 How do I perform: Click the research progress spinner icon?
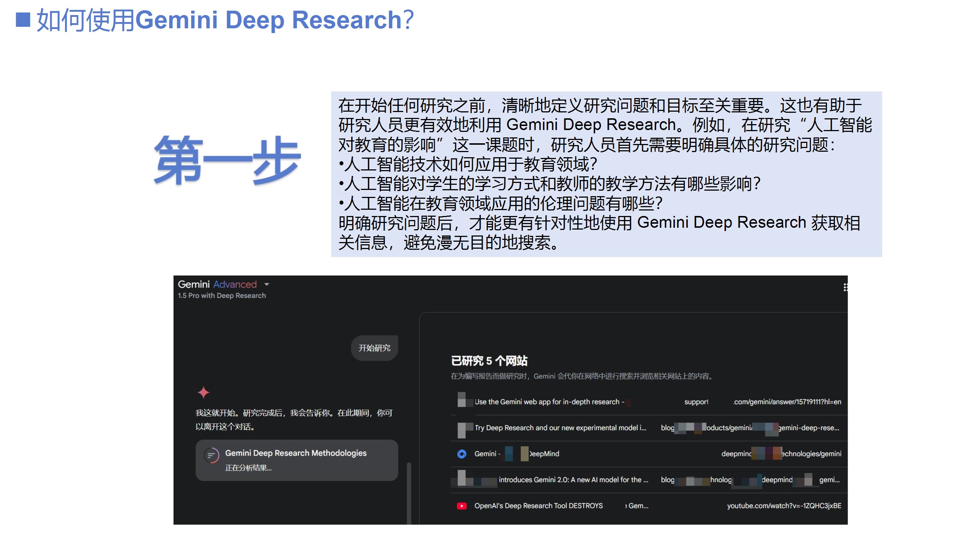pyautogui.click(x=211, y=455)
